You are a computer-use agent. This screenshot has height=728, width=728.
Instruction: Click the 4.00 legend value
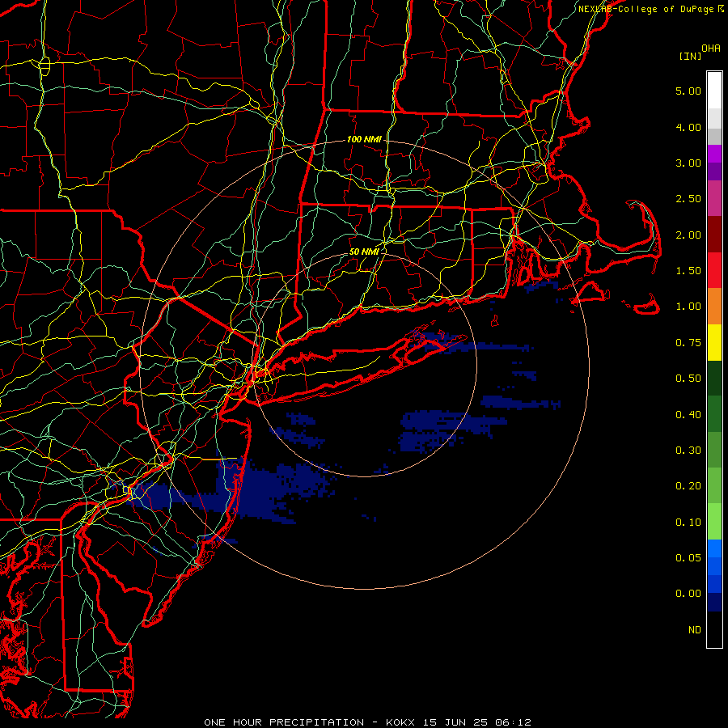[688, 127]
